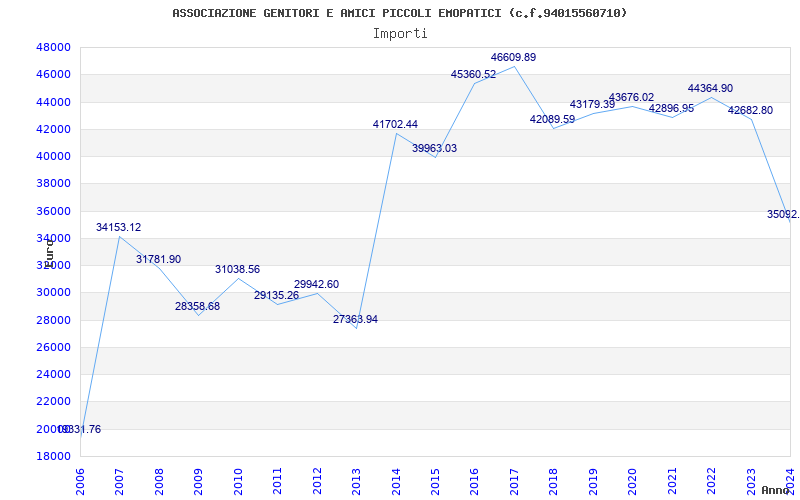The width and height of the screenshot is (800, 500).
Task: Select the 28358.68 data label
Action: tap(197, 307)
